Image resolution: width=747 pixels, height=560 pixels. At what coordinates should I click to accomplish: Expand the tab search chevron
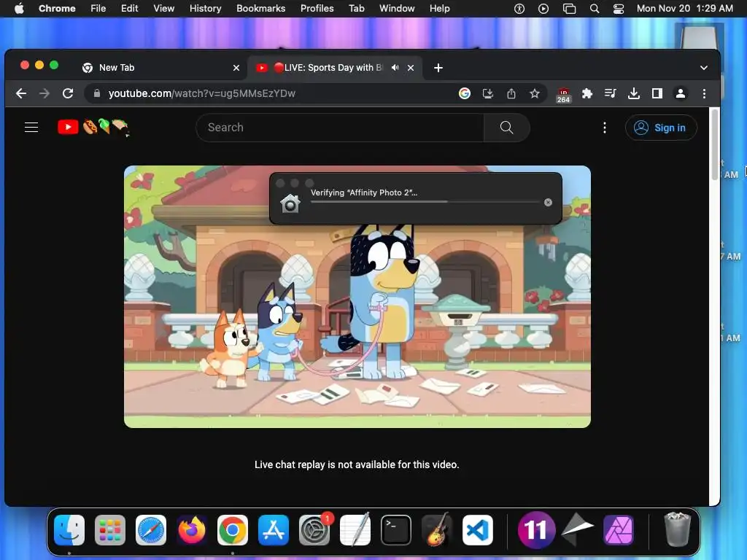(x=704, y=68)
